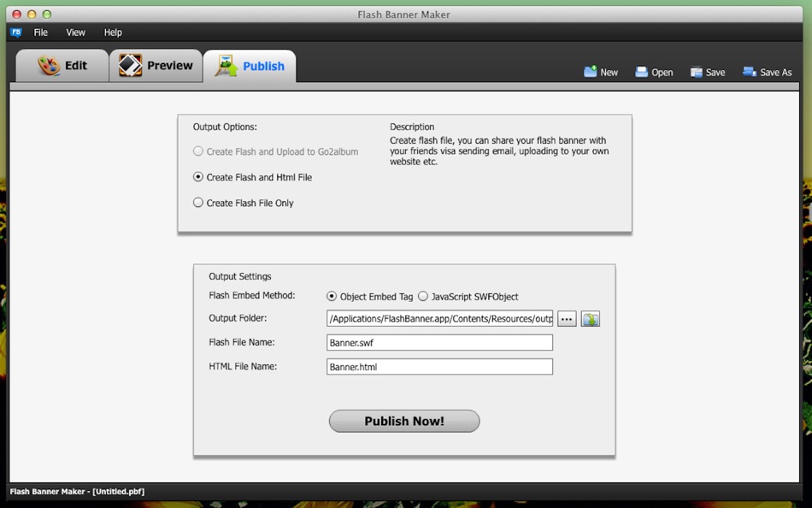Click the New toolbar label
812x508 pixels.
tap(609, 73)
